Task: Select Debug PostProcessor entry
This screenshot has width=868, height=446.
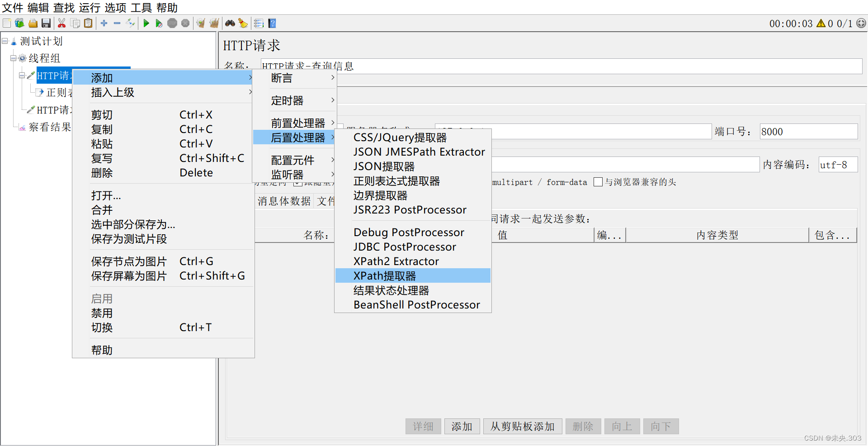Action: (x=413, y=232)
